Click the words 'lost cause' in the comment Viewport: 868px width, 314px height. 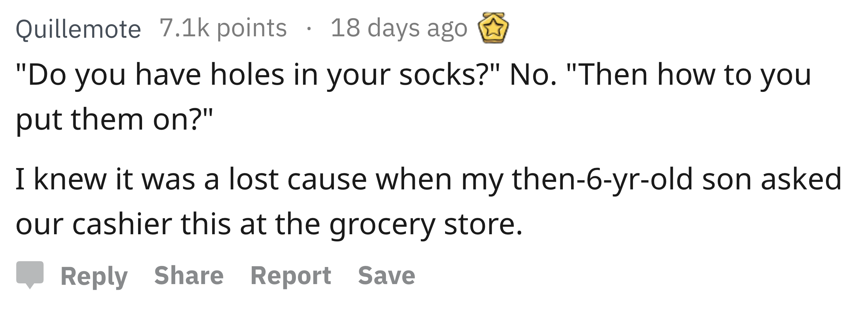coord(298,179)
